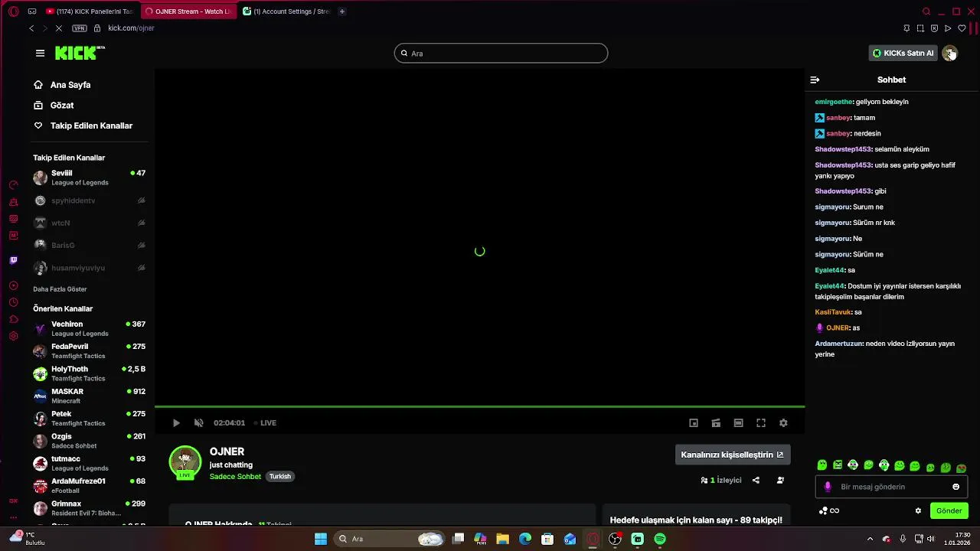
Task: Play the stream video
Action: click(x=176, y=422)
